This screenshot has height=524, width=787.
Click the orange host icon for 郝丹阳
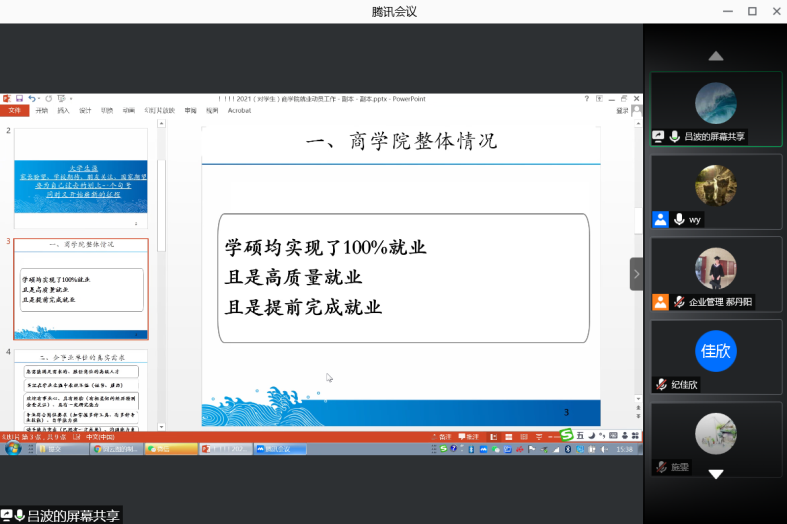[x=660, y=301]
